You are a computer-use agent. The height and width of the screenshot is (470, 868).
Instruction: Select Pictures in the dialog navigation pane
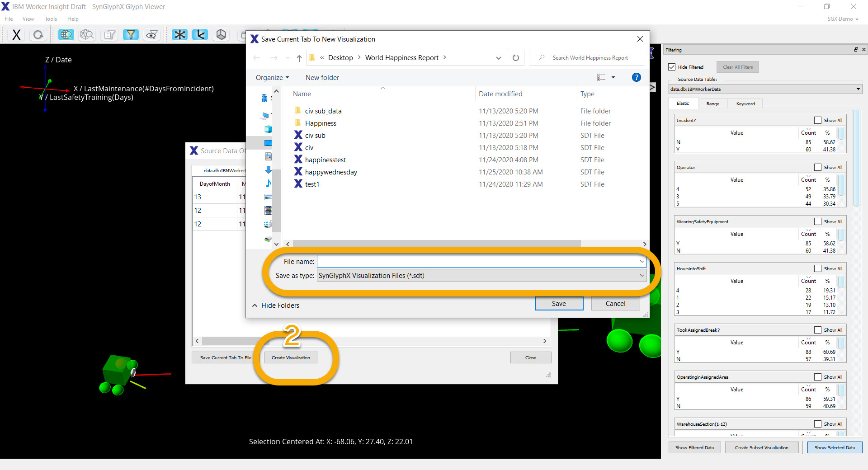click(x=268, y=197)
